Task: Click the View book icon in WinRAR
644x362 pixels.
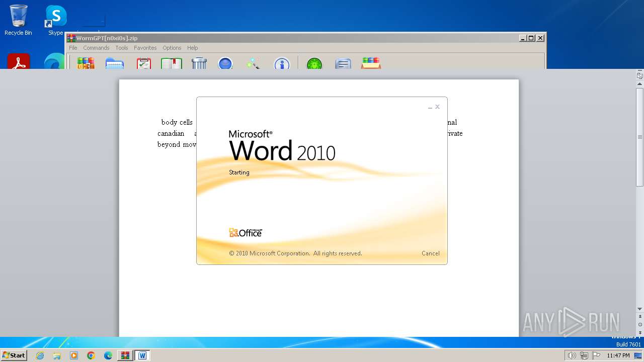Action: click(171, 63)
